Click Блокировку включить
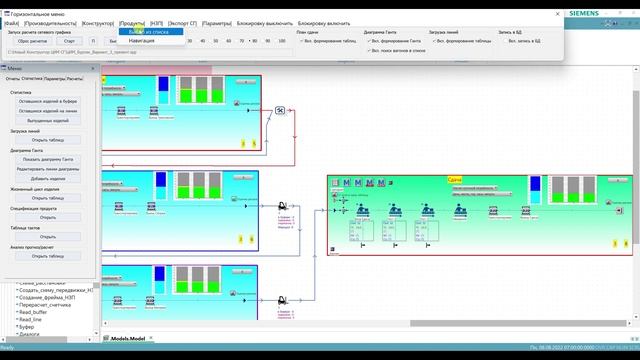640x360 pixels. click(x=324, y=24)
